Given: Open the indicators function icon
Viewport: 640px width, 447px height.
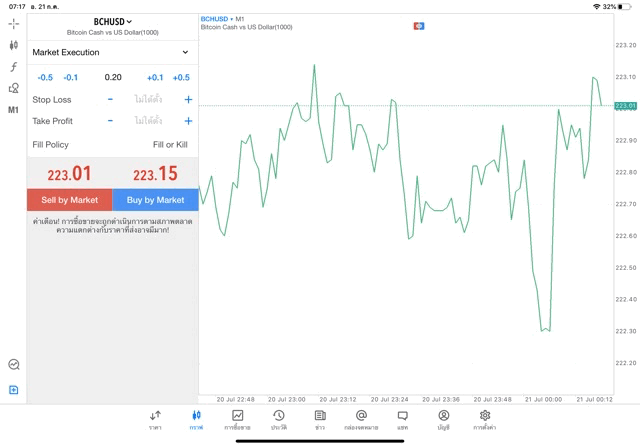Looking at the screenshot, I should point(13,67).
